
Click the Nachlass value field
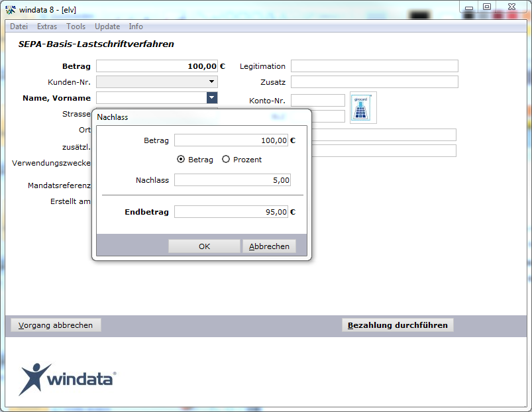tap(233, 180)
